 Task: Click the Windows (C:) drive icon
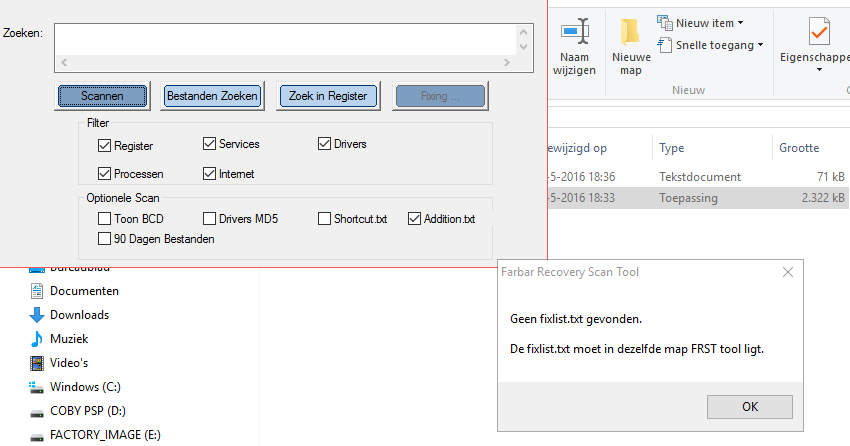pos(36,387)
